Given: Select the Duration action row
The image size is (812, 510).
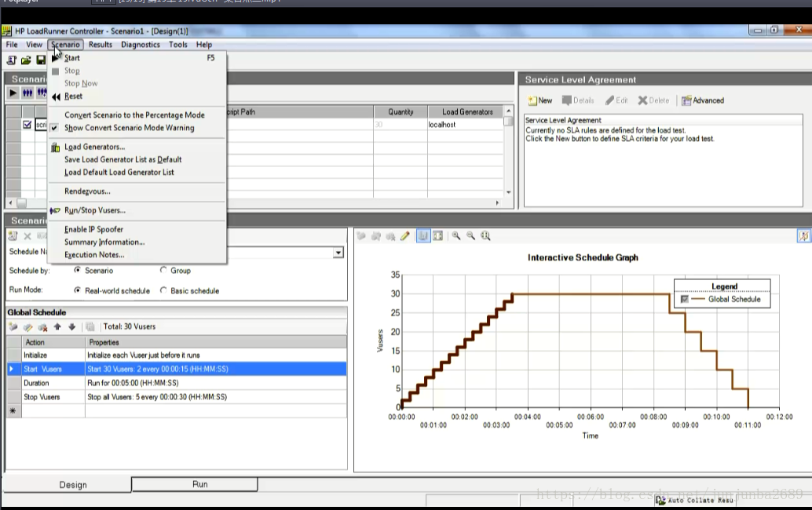Looking at the screenshot, I should pyautogui.click(x=176, y=383).
